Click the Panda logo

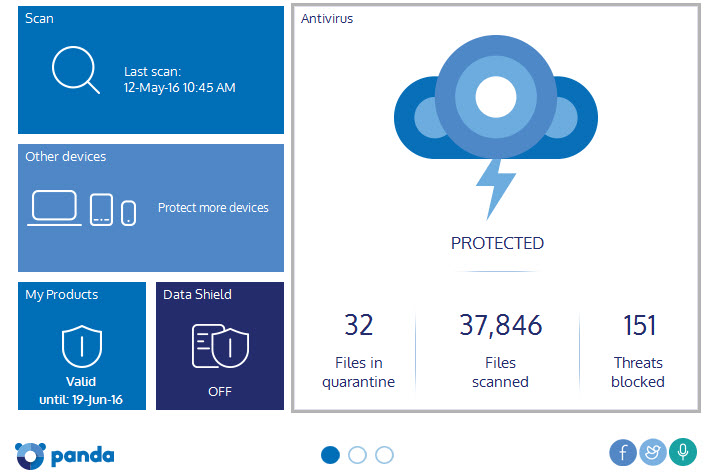[x=64, y=455]
